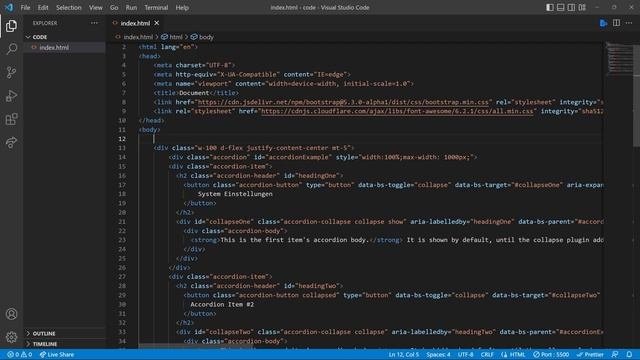The width and height of the screenshot is (640, 360).
Task: Open the Terminal menu
Action: point(156,7)
